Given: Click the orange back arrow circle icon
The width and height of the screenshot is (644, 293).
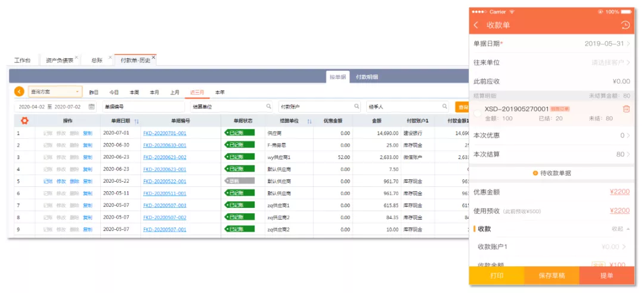Looking at the screenshot, I should (x=19, y=92).
